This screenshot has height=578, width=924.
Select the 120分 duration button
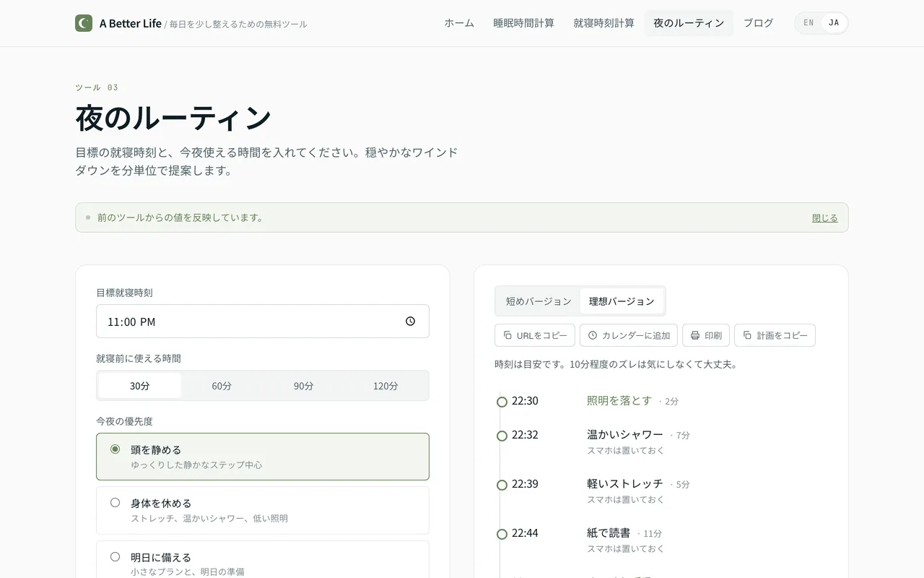(385, 385)
